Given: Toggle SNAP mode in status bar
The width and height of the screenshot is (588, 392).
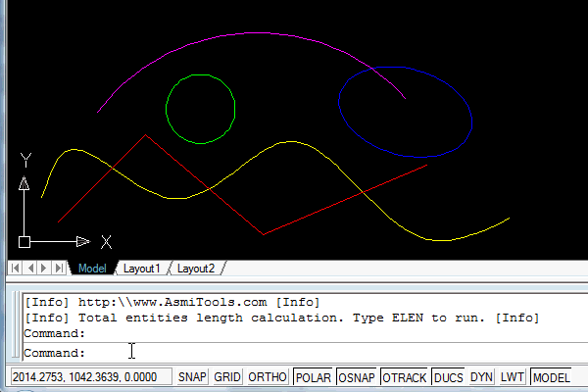Looking at the screenshot, I should (x=192, y=376).
